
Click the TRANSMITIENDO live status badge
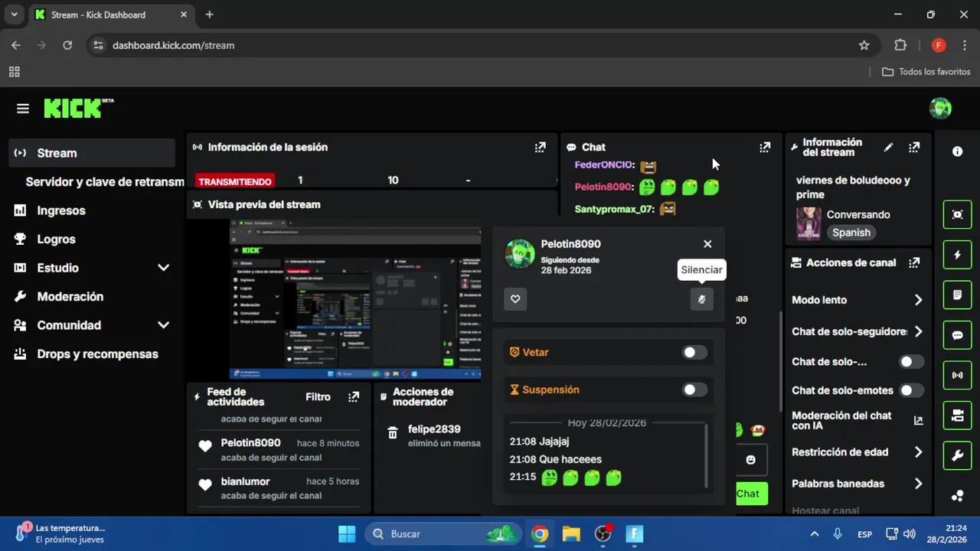coord(236,181)
